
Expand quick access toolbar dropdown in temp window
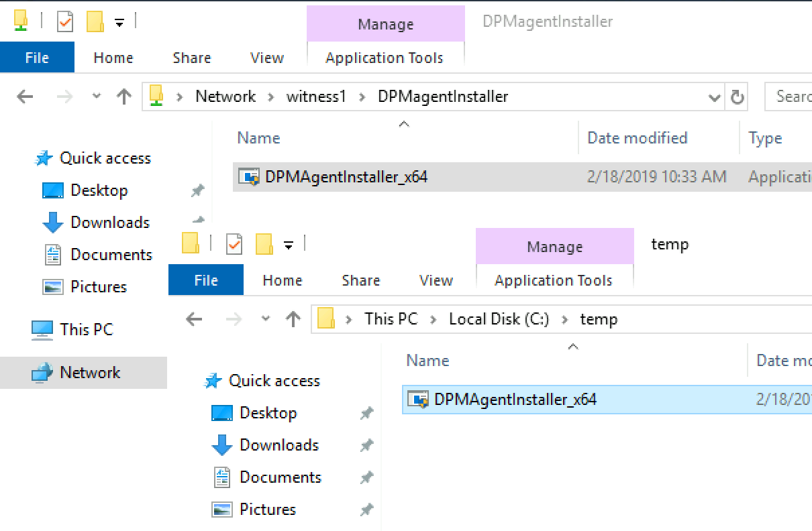[289, 245]
